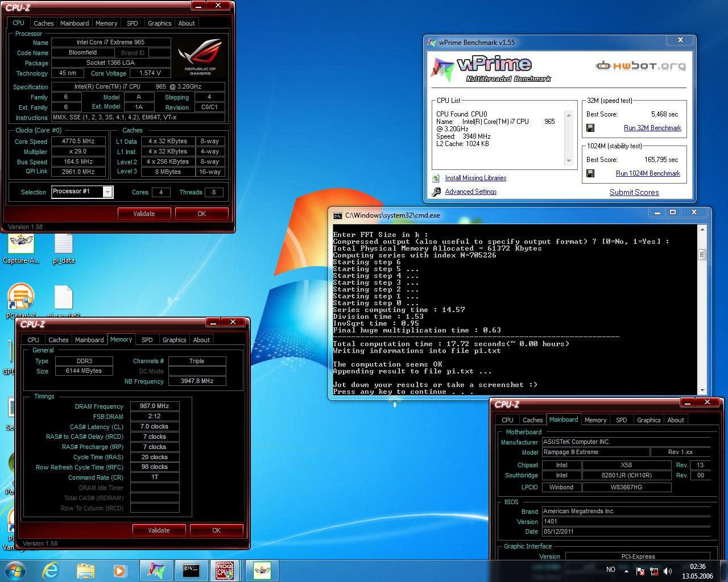The image size is (728, 582).
Task: Open Caches tab in Mainboard CPU-Z window
Action: point(533,420)
